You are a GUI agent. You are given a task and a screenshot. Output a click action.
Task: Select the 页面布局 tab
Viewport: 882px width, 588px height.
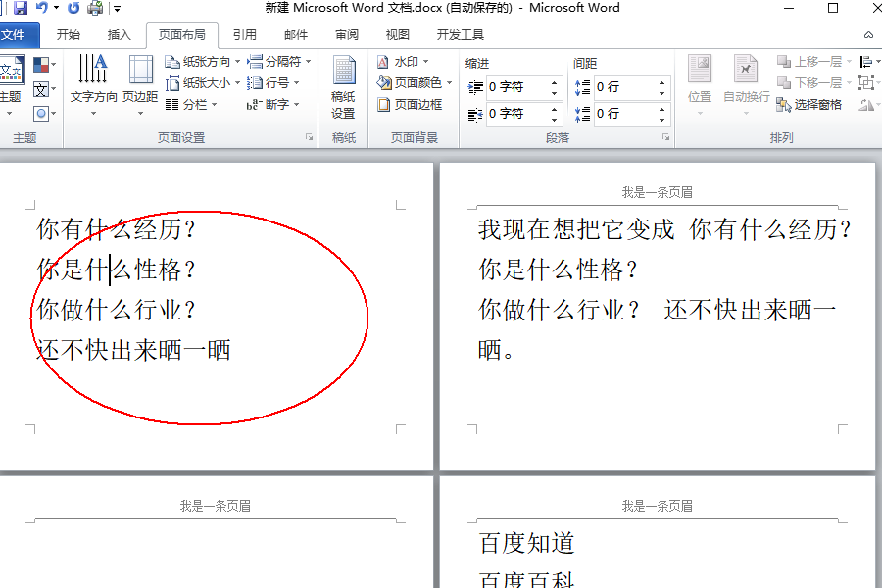pyautogui.click(x=182, y=35)
